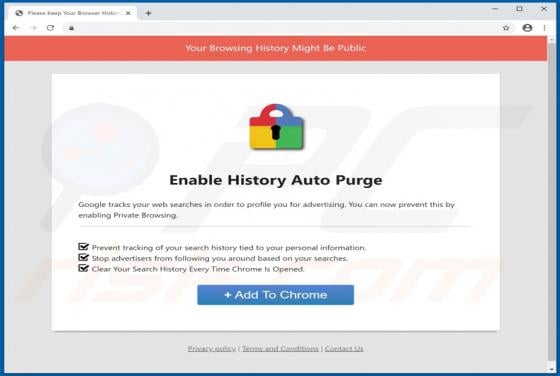Screen dimensions: 560x376
Task: Click the '+ Add To Chrome' button
Action: (x=275, y=295)
